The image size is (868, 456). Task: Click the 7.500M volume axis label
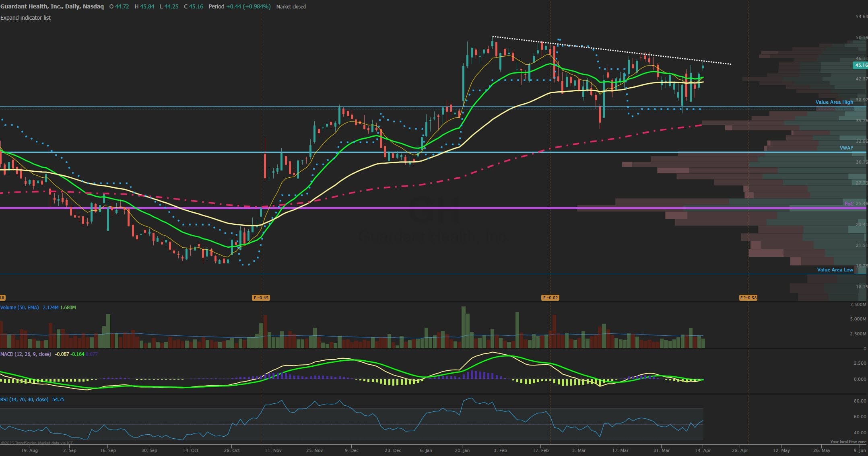(858, 304)
